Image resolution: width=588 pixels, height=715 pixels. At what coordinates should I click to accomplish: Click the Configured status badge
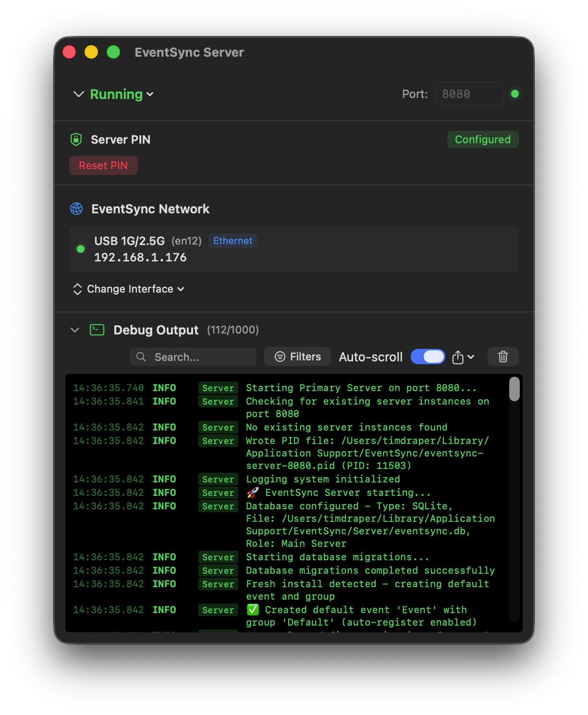tap(483, 139)
